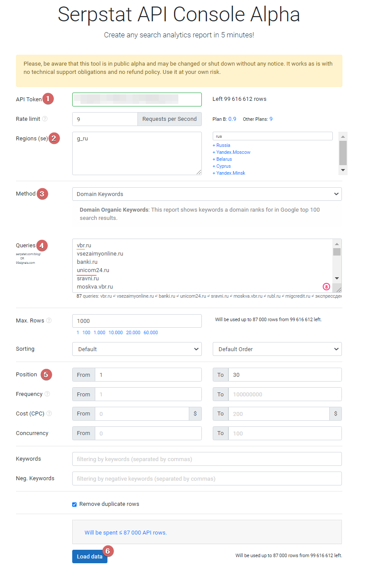
Task: Click the Concurrency To field
Action: pyautogui.click(x=285, y=433)
